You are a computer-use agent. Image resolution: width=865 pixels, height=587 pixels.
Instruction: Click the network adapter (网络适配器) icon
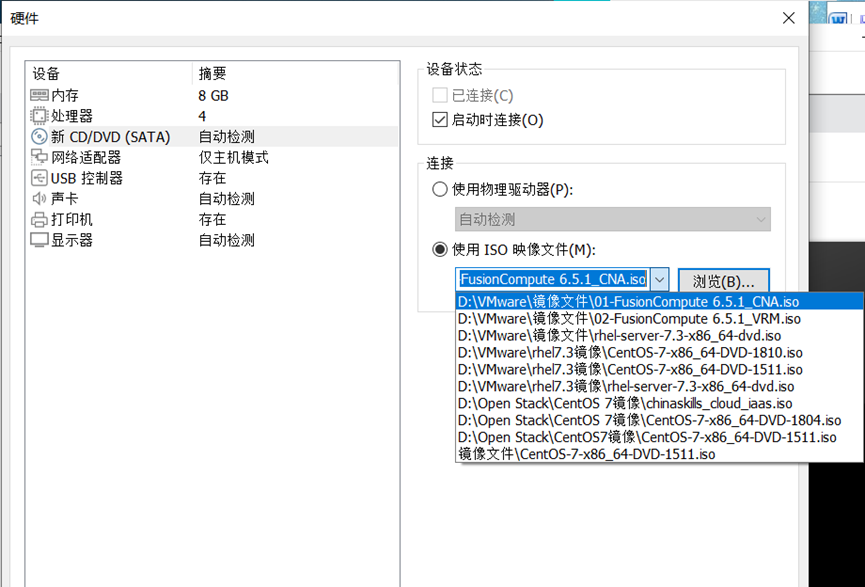click(39, 157)
